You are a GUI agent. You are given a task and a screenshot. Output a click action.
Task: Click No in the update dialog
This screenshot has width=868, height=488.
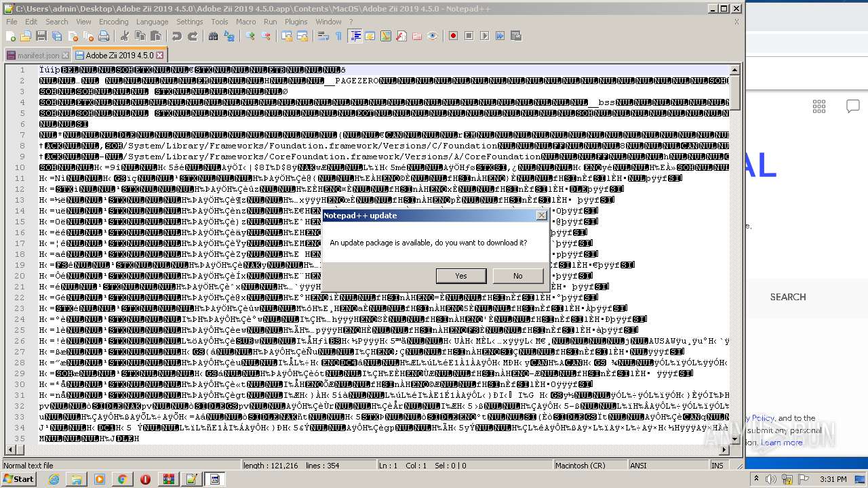tap(518, 276)
